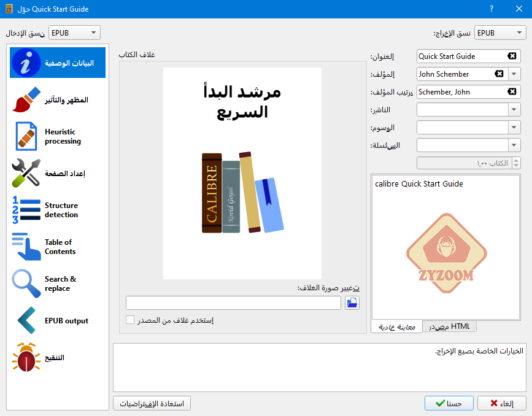Image resolution: width=532 pixels, height=416 pixels.
Task: Open the Table of Contents icon
Action: click(26, 247)
